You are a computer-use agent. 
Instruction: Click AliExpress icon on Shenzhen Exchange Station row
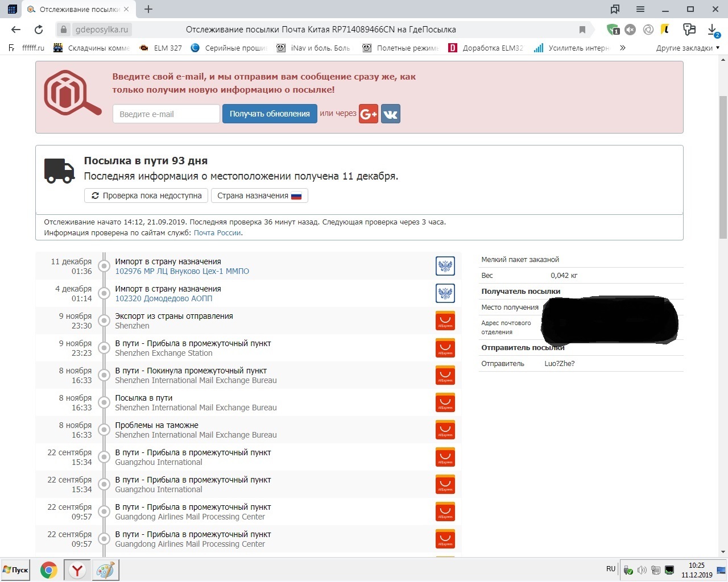[x=445, y=348]
